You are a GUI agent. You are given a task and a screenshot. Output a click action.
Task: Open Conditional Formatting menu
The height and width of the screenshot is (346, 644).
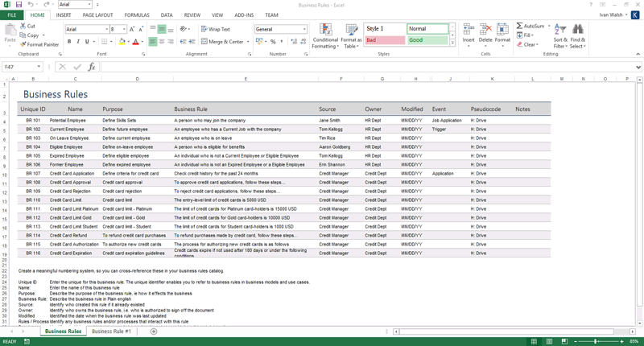325,36
